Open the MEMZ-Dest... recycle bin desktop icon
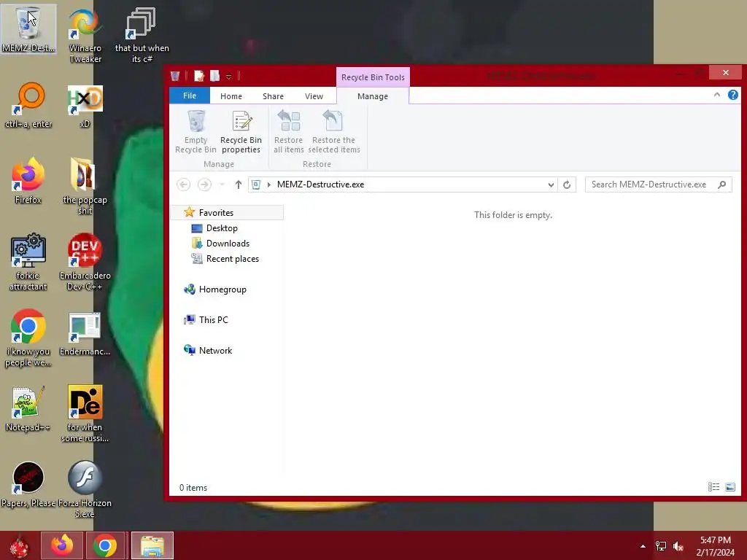The width and height of the screenshot is (747, 560). [28, 29]
